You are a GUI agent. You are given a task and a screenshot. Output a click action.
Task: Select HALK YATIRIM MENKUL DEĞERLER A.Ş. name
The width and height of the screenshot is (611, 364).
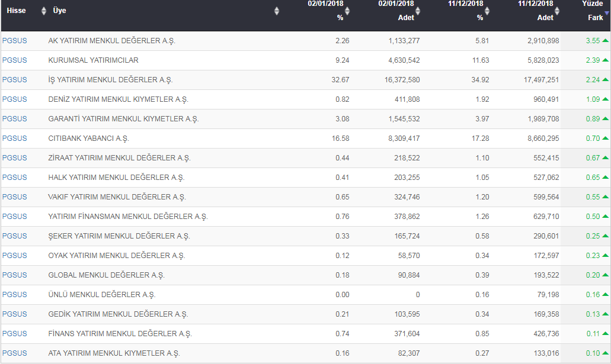(x=116, y=178)
